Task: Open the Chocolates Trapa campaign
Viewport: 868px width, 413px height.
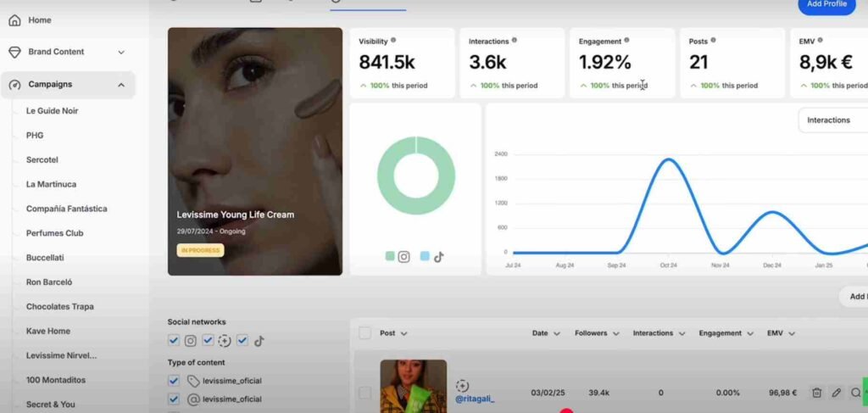Action: [x=60, y=306]
